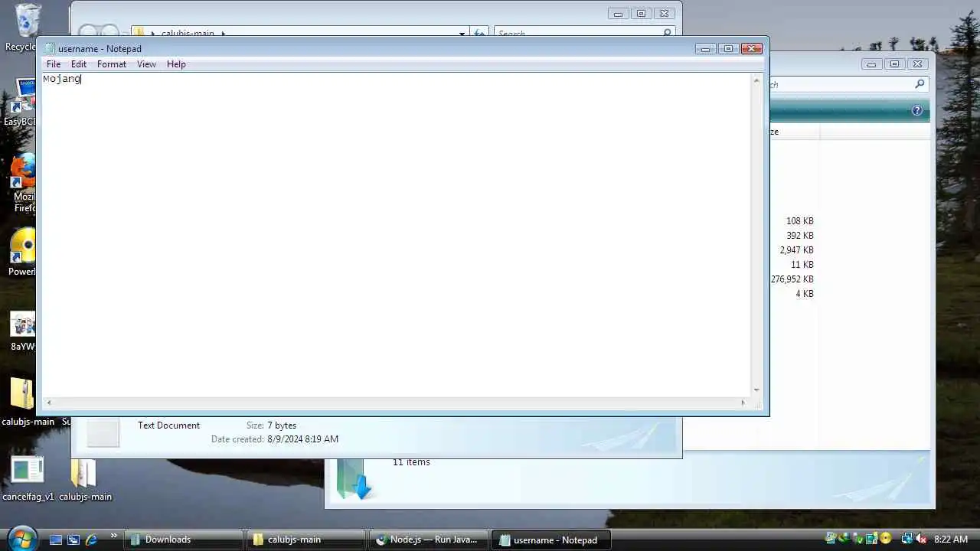The image size is (980, 551).
Task: Click Notepad horizontal scrollbar right arrow
Action: point(743,403)
